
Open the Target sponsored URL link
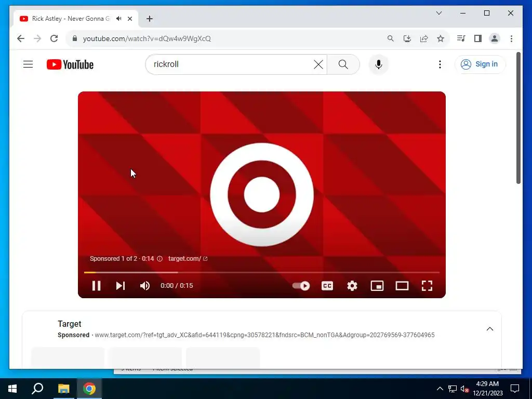coord(264,335)
